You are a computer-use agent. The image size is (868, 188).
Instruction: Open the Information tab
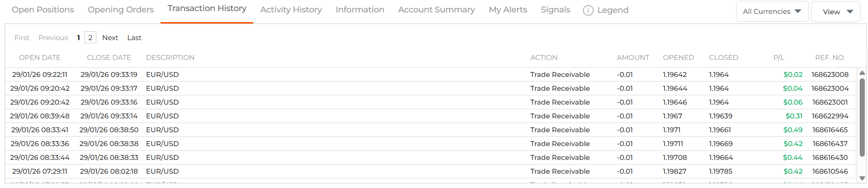[x=360, y=10]
